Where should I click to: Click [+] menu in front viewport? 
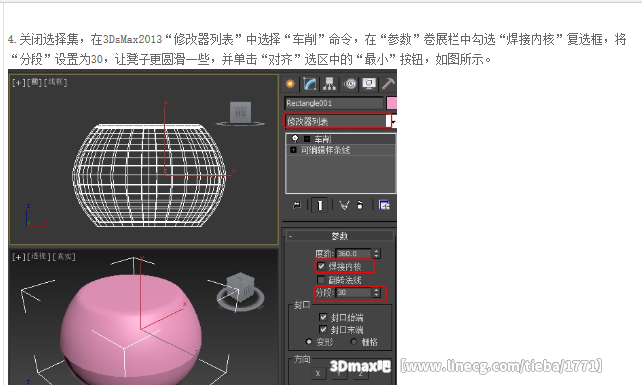(18, 82)
